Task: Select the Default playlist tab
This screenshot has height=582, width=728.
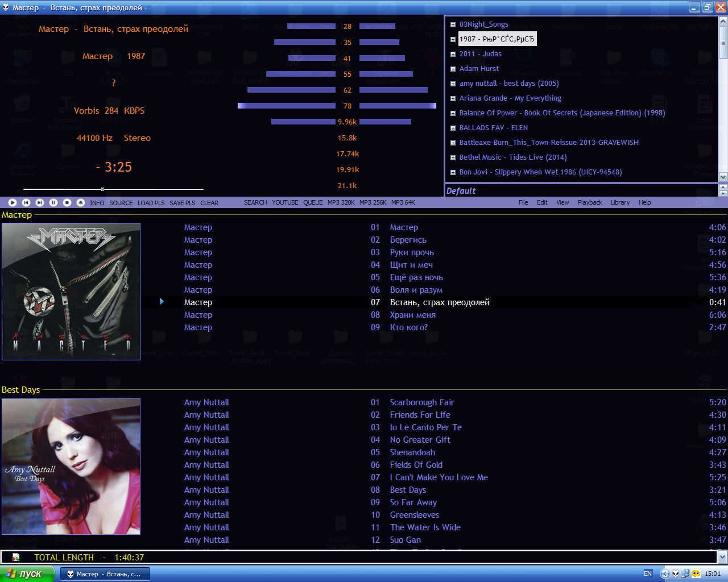Action: [x=461, y=191]
